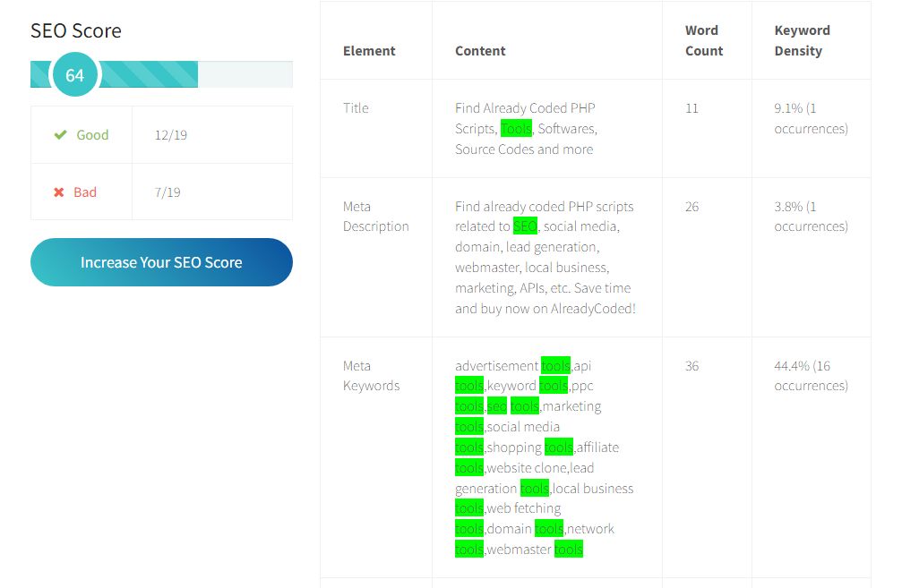
Task: Click the red X icon beside Bad
Action: pyautogui.click(x=59, y=192)
